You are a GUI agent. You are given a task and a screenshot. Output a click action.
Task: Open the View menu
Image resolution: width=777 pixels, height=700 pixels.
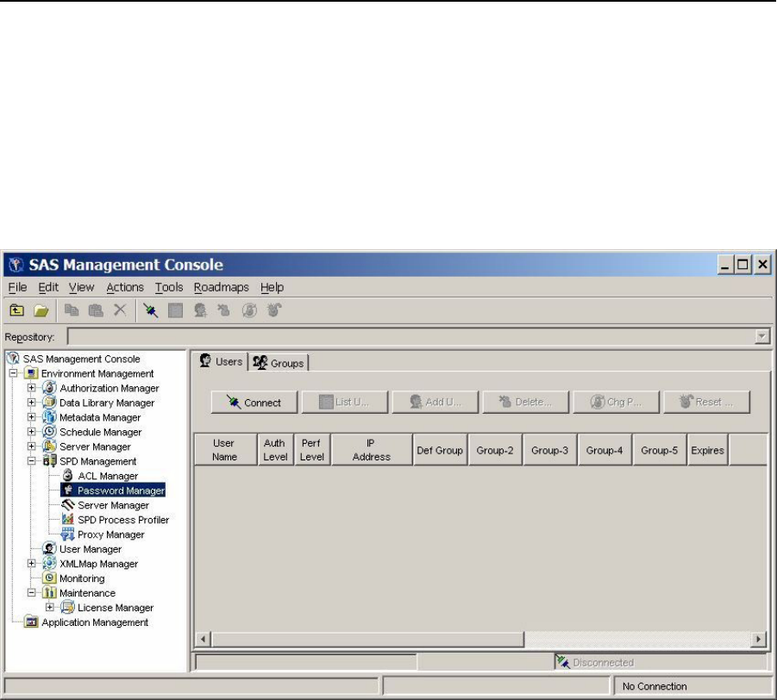[x=81, y=287]
